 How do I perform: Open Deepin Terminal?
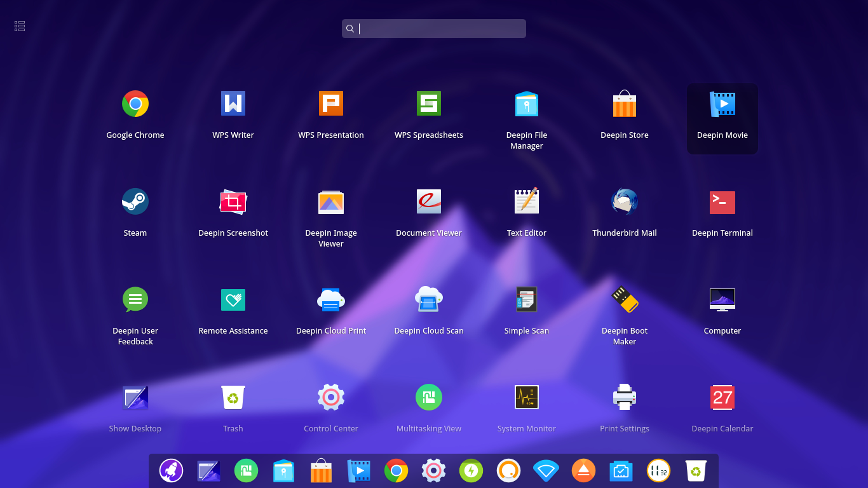pyautogui.click(x=722, y=201)
